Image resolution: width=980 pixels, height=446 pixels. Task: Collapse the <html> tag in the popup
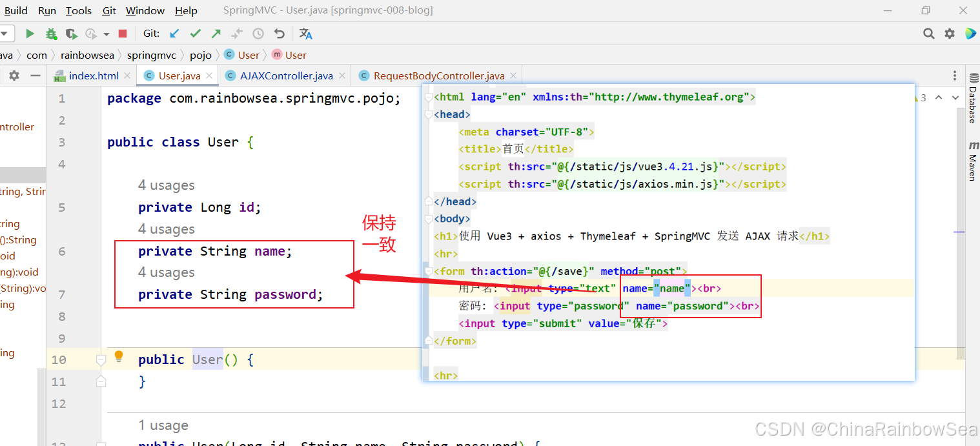tap(429, 97)
